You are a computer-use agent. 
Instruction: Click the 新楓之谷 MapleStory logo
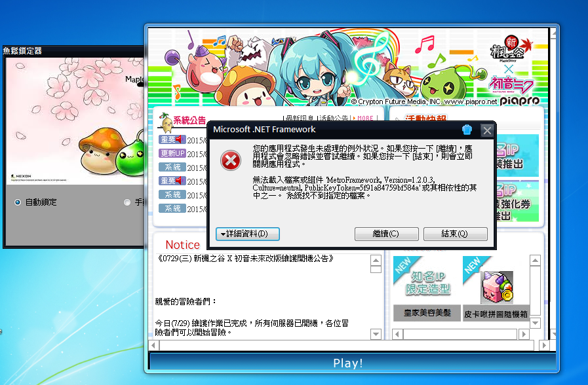513,48
